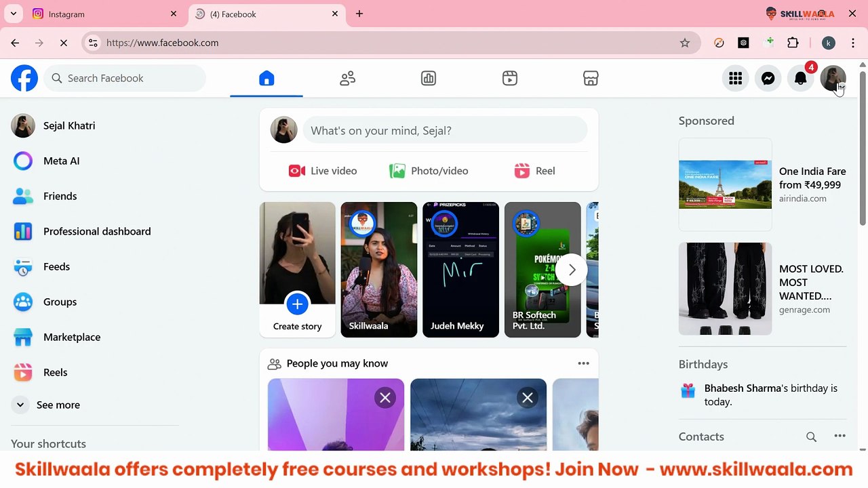Open the Chrome profile avatar

coord(828,43)
